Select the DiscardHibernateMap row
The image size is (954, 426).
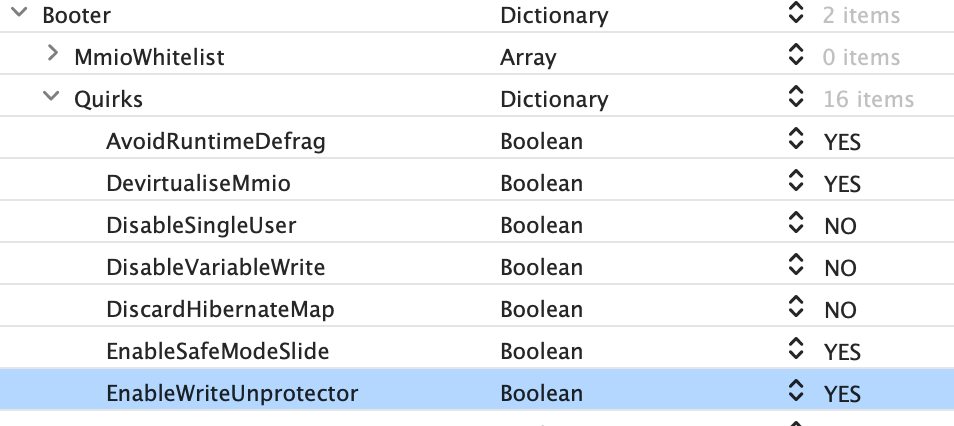(220, 309)
